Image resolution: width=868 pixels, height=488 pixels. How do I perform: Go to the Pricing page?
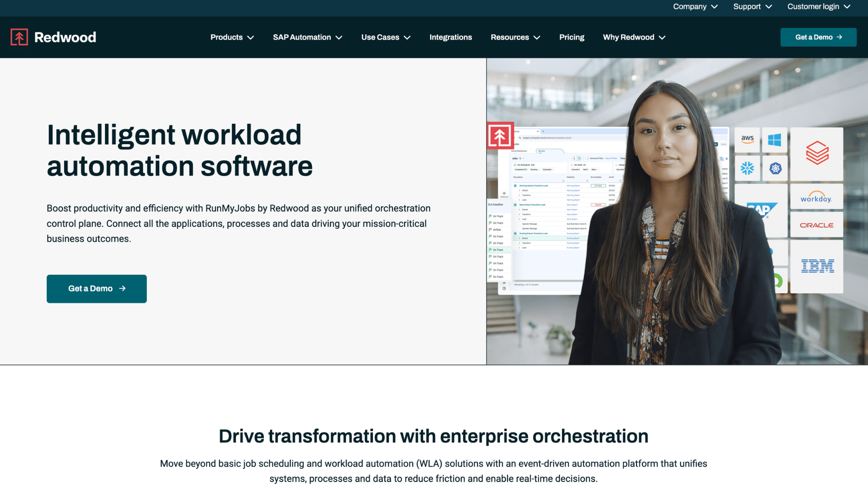click(x=571, y=37)
